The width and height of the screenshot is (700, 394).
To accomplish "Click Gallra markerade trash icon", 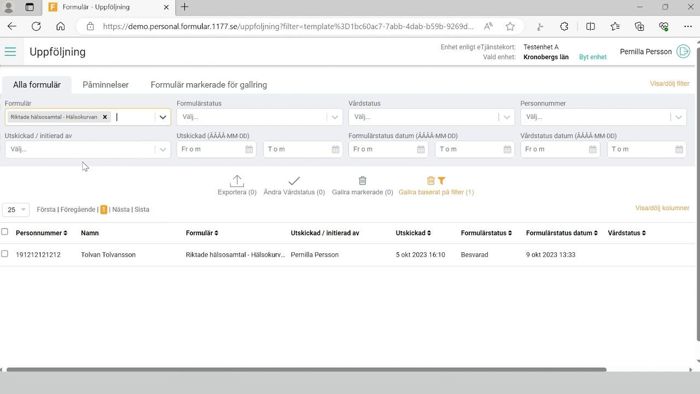I will [x=362, y=181].
